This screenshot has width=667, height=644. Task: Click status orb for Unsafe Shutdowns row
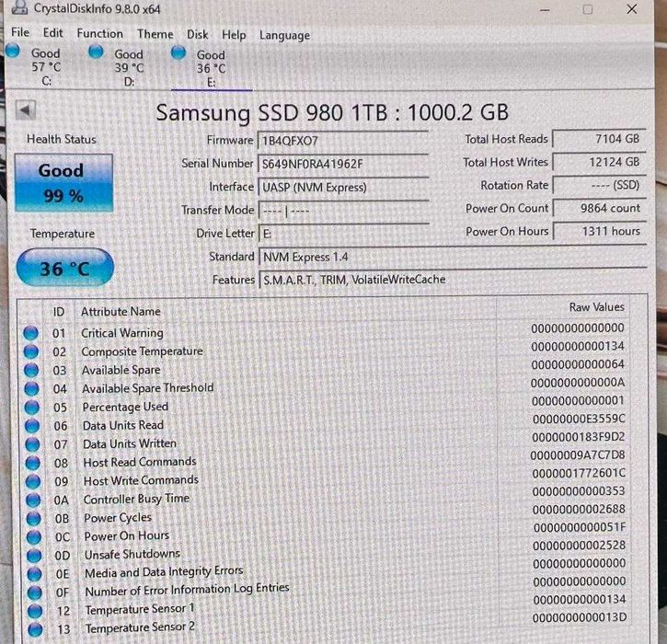click(x=34, y=556)
